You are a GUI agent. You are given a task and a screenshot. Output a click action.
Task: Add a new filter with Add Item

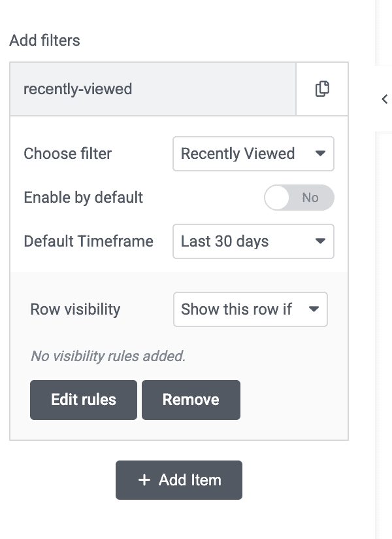pyautogui.click(x=179, y=480)
